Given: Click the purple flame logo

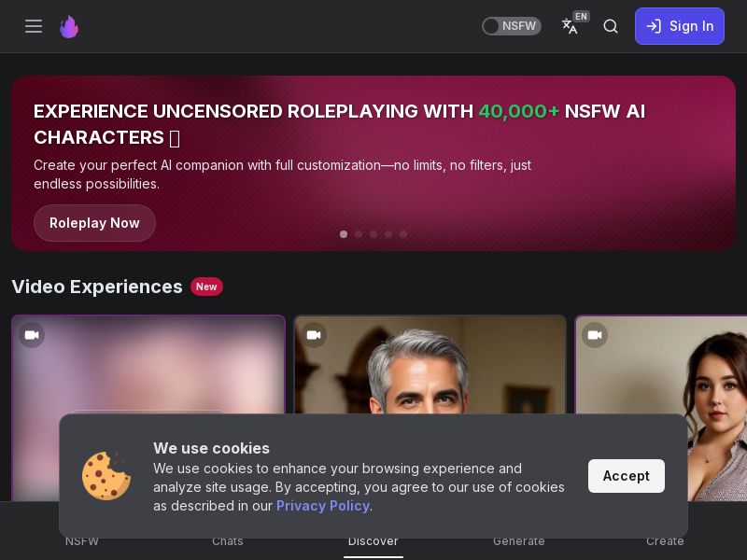Looking at the screenshot, I should [x=69, y=26].
